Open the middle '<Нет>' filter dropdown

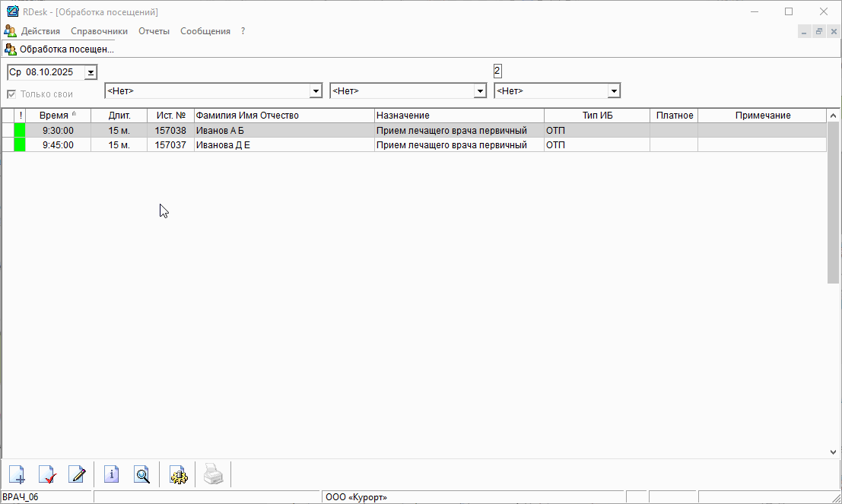point(480,91)
